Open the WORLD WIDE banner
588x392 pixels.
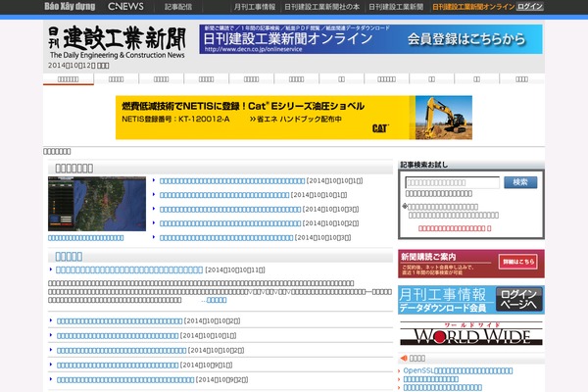[471, 333]
